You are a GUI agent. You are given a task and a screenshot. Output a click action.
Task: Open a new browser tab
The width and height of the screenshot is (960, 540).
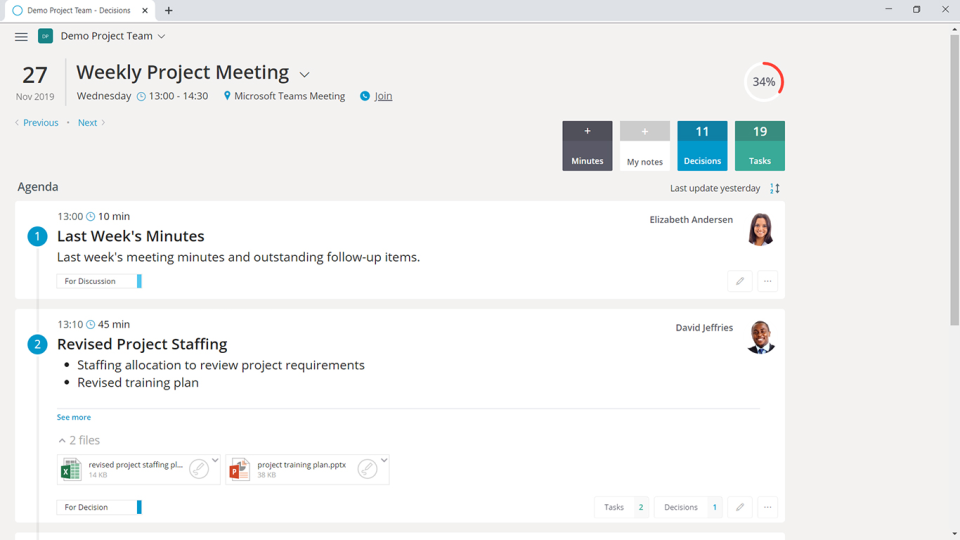(x=169, y=11)
